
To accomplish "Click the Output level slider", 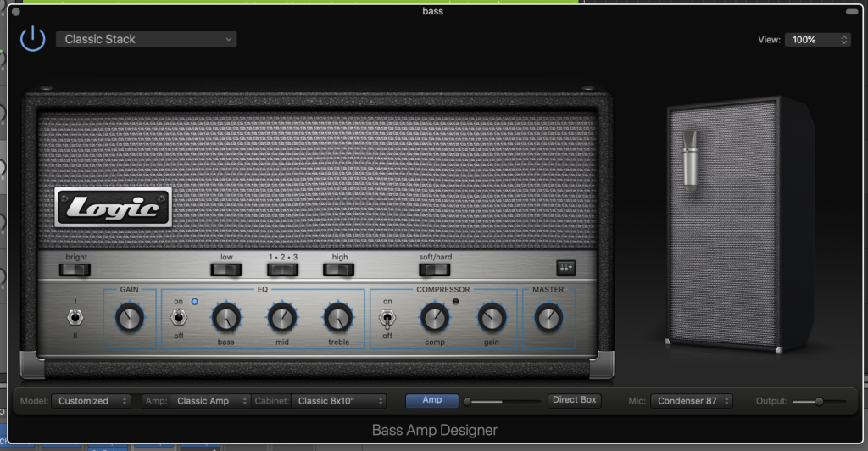I will (x=820, y=402).
